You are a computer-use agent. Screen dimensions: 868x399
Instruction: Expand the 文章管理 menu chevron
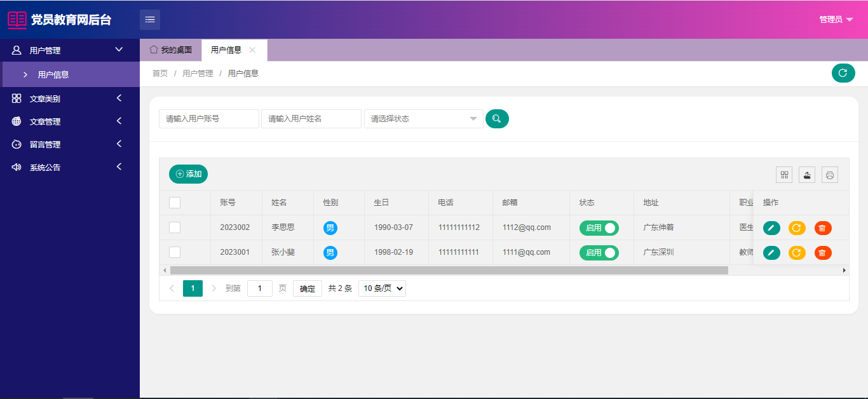coord(119,121)
